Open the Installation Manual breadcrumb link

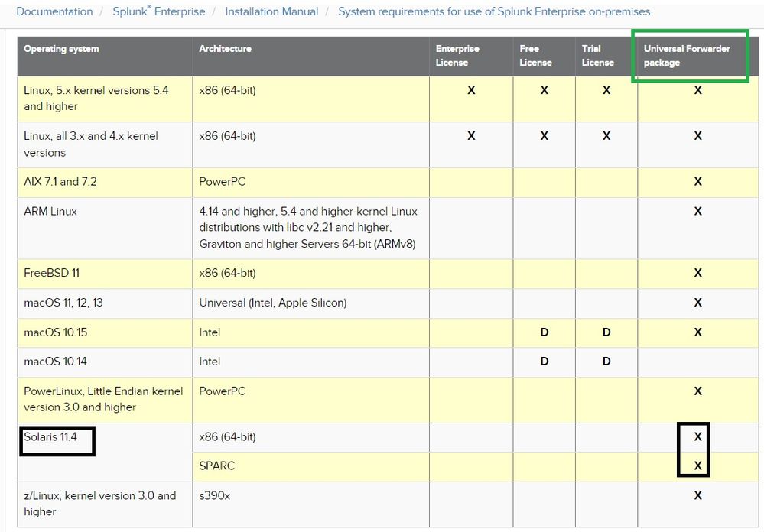pyautogui.click(x=271, y=11)
